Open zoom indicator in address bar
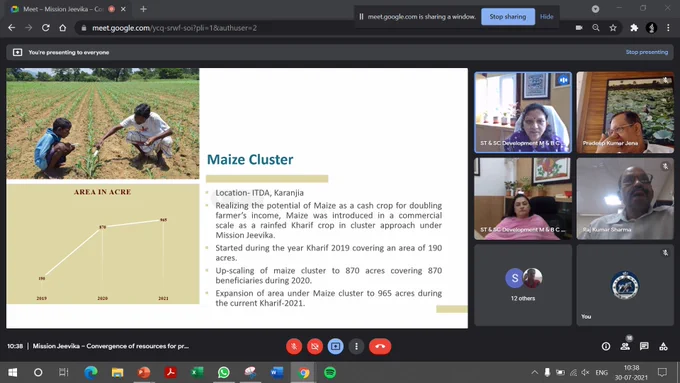 click(x=596, y=28)
